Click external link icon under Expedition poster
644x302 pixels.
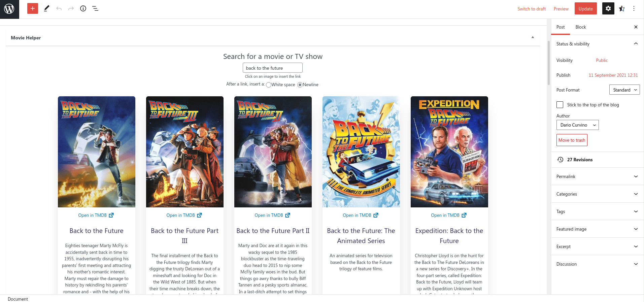[464, 215]
